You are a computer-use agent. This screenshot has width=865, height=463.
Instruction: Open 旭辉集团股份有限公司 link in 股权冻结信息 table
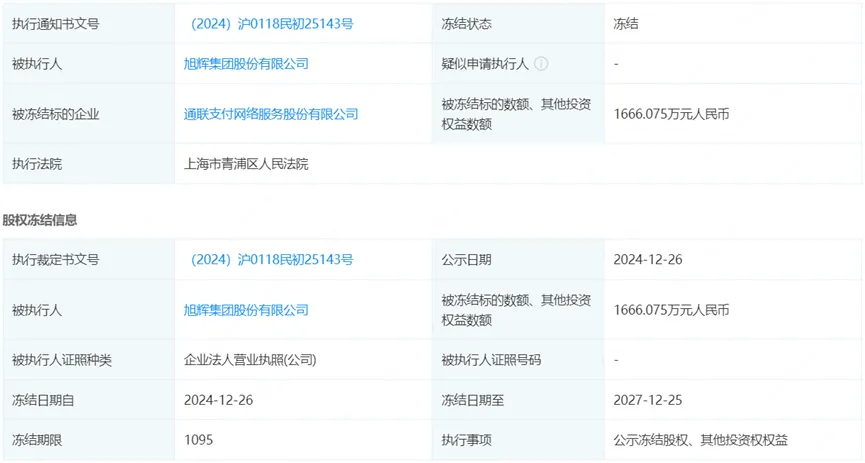tap(246, 310)
